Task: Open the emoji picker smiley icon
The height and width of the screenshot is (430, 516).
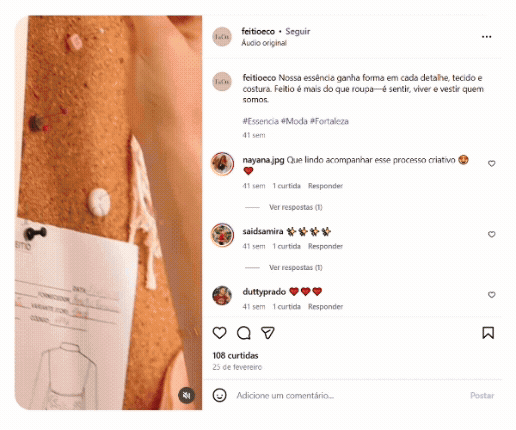Action: (x=219, y=395)
